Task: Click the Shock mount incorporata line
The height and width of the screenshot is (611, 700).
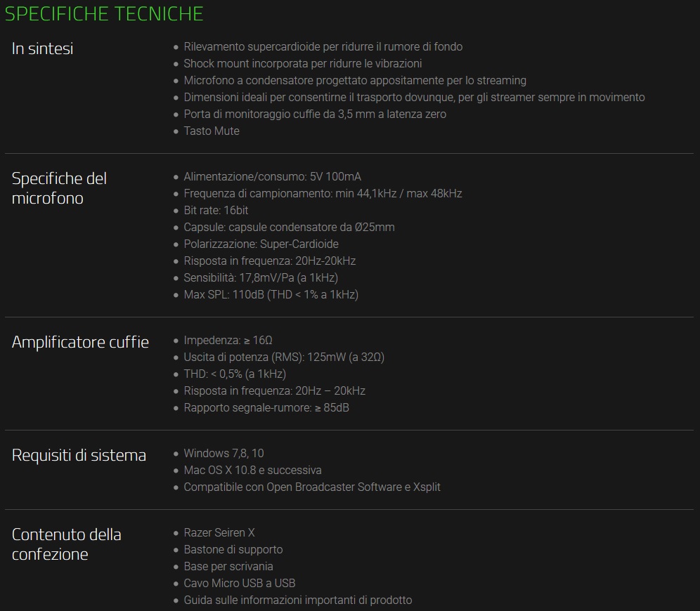Action: pos(303,64)
